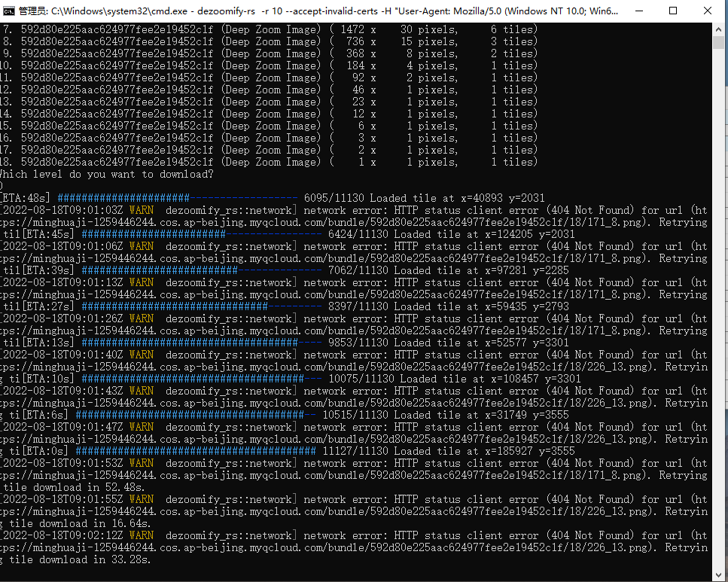Click the empty scrollbar track midway down
728x582 pixels.
(719, 301)
